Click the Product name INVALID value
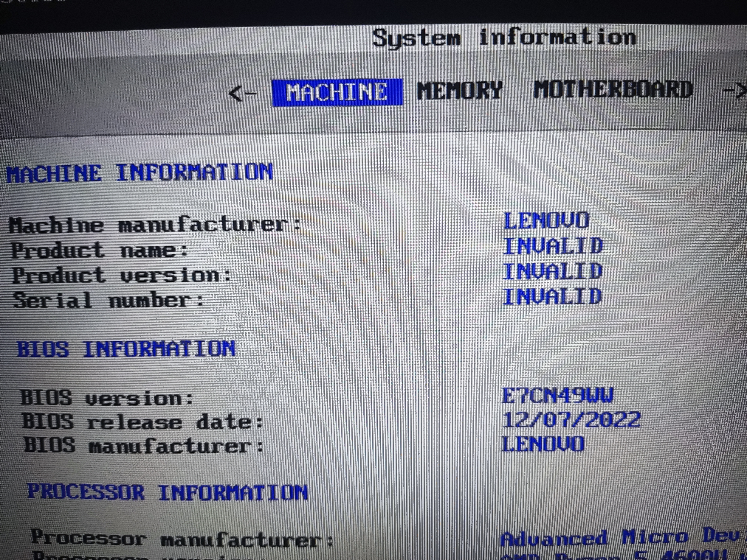747x560 pixels. tap(553, 246)
